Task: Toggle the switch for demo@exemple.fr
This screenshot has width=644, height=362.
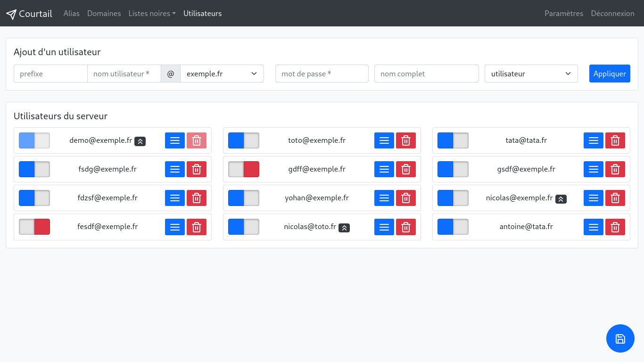Action: tap(34, 140)
